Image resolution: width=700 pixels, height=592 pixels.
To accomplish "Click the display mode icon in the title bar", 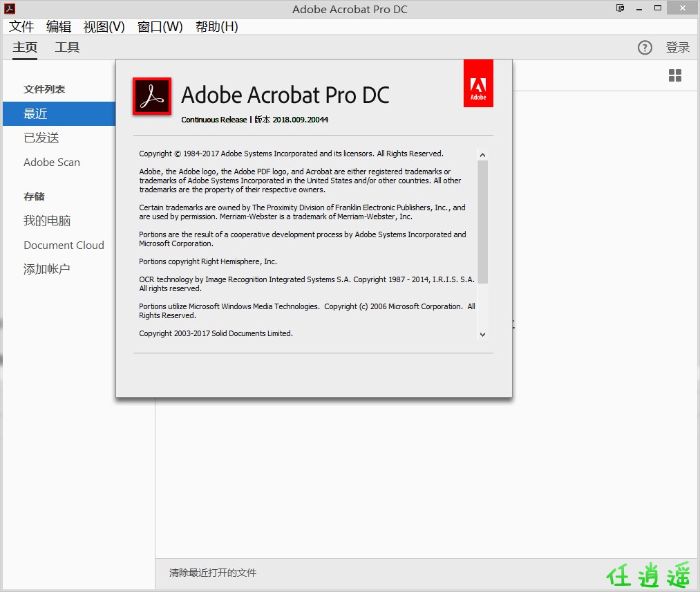I will [x=620, y=8].
